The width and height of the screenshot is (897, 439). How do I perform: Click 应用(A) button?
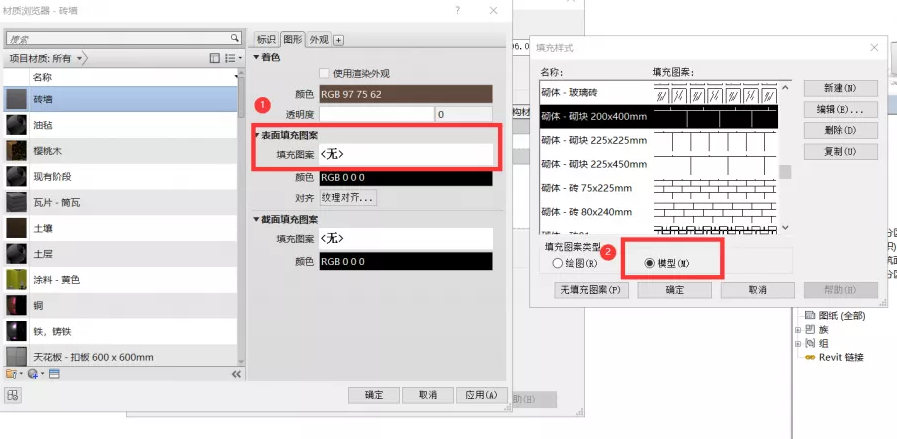pos(482,395)
